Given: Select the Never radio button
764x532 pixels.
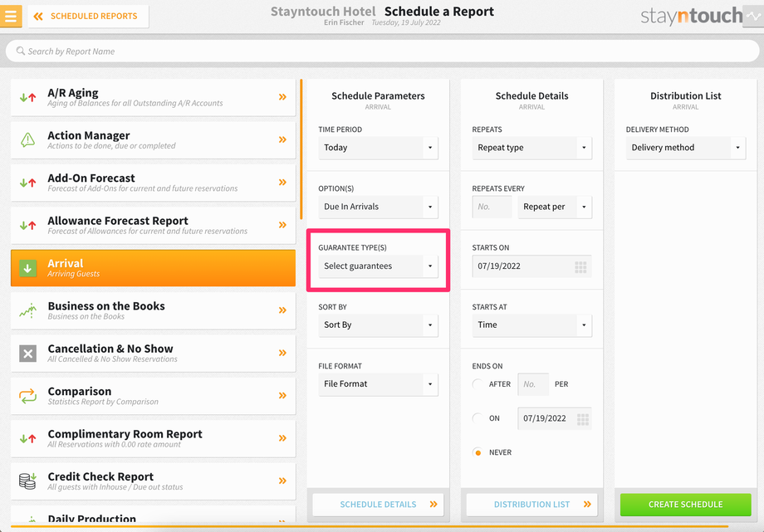Looking at the screenshot, I should point(478,452).
